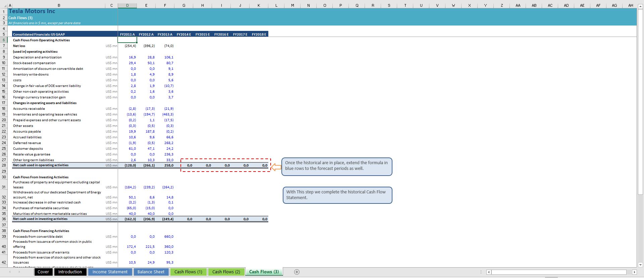The width and height of the screenshot is (644, 278).
Task: Switch to the Introduction tab
Action: coord(70,272)
